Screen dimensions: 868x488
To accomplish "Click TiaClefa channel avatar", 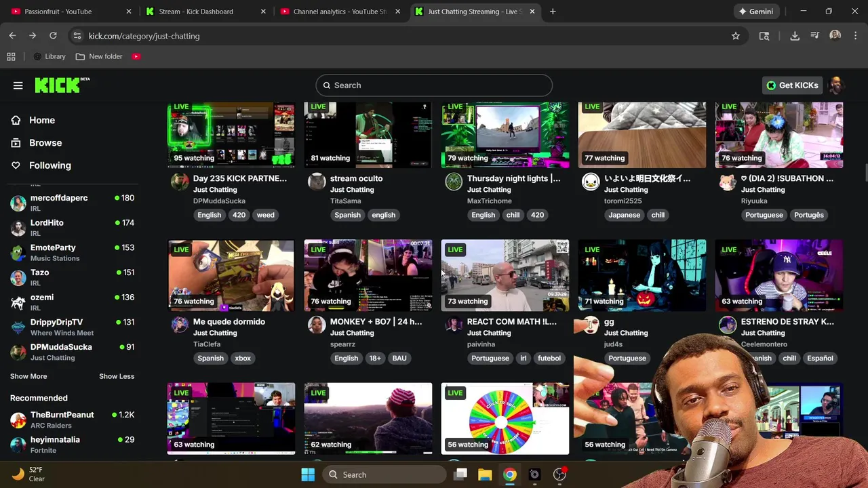I will pyautogui.click(x=180, y=325).
